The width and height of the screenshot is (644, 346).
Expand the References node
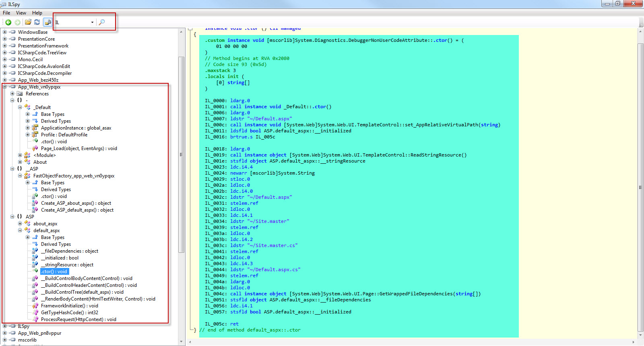point(12,93)
